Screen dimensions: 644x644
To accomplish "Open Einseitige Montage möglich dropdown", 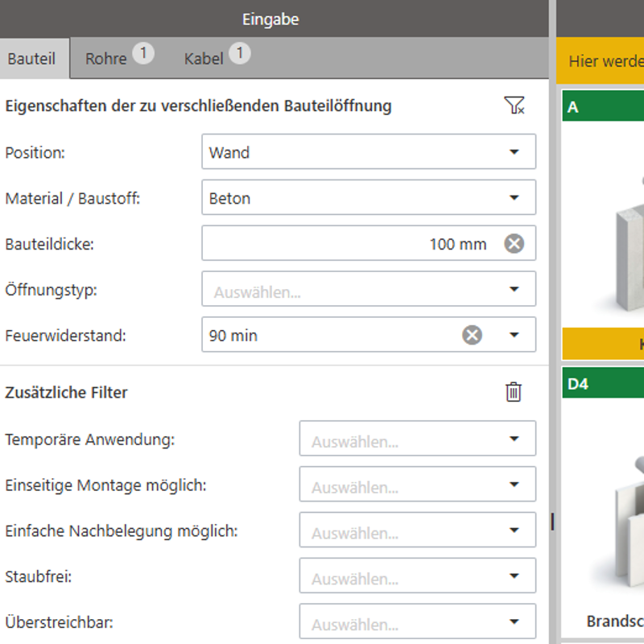I will click(416, 485).
